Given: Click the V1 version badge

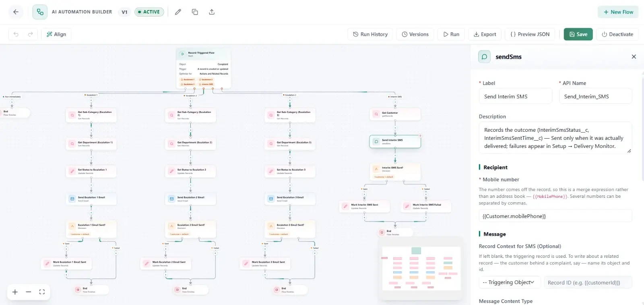Looking at the screenshot, I should click(x=124, y=12).
